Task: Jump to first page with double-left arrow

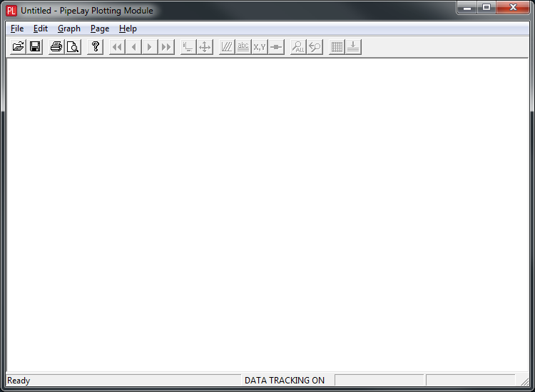Action: point(118,47)
